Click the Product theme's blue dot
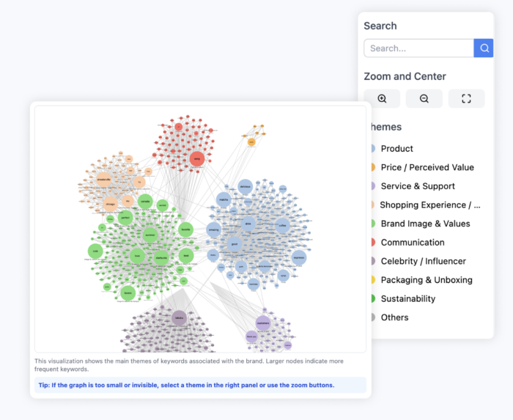The width and height of the screenshot is (513, 420). tap(372, 149)
